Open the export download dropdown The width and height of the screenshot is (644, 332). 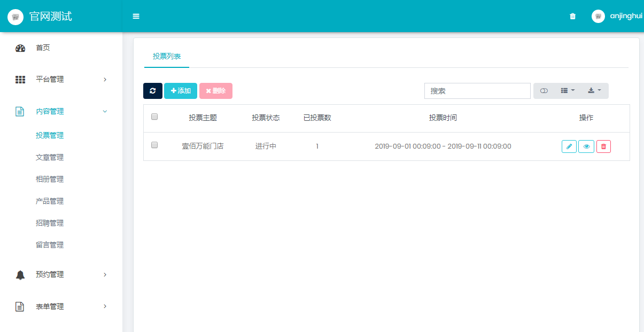(x=594, y=91)
